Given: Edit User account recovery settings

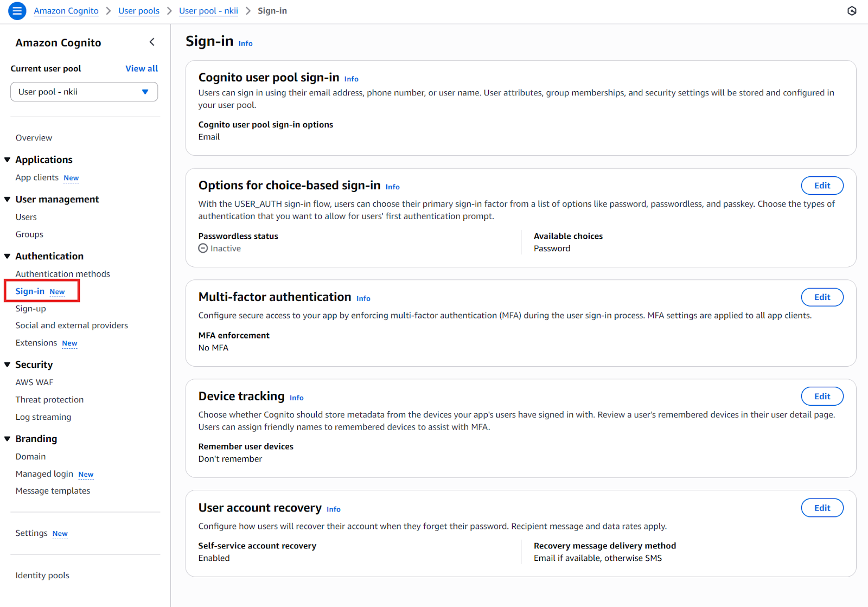Looking at the screenshot, I should pos(822,507).
